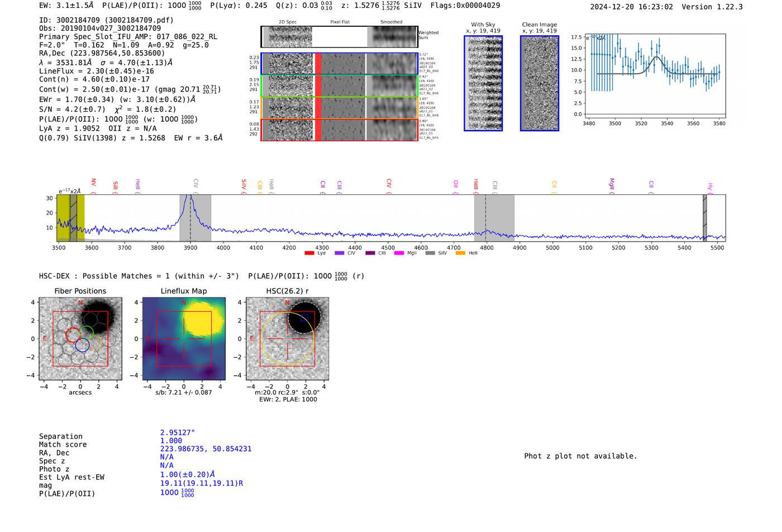Image resolution: width=782 pixels, height=532 pixels.
Task: Click the Primary Spec_Slot_IFU_AMP line
Action: point(128,37)
